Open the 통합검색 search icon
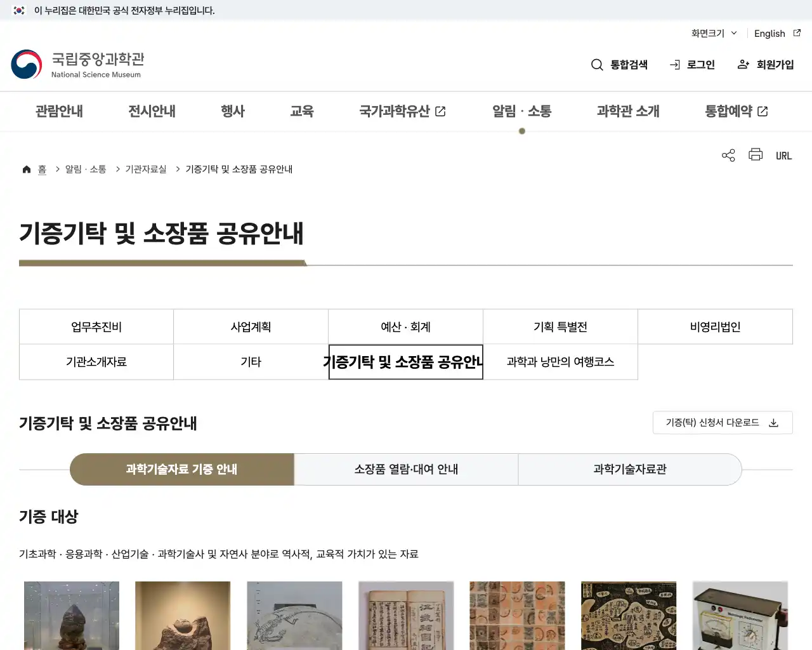Image resolution: width=812 pixels, height=650 pixels. click(x=597, y=64)
